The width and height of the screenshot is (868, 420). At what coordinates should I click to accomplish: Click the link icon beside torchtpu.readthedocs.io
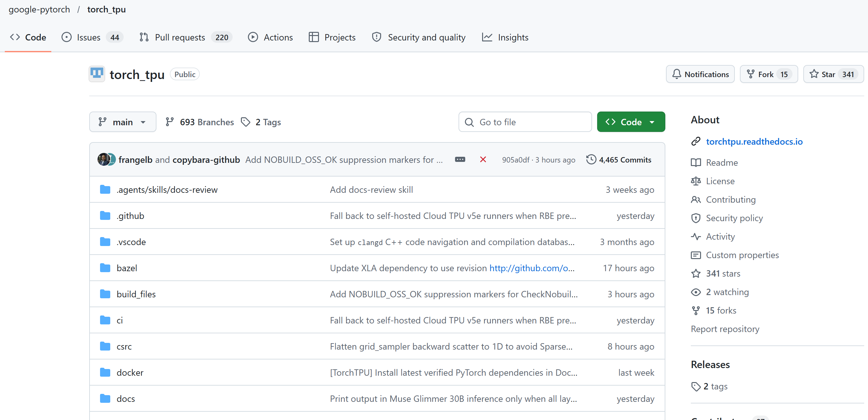pyautogui.click(x=696, y=141)
